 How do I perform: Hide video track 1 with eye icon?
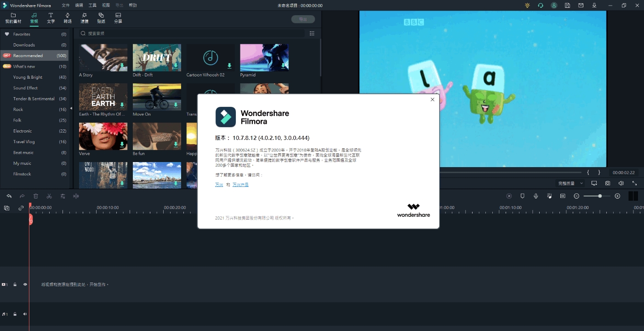coord(25,285)
